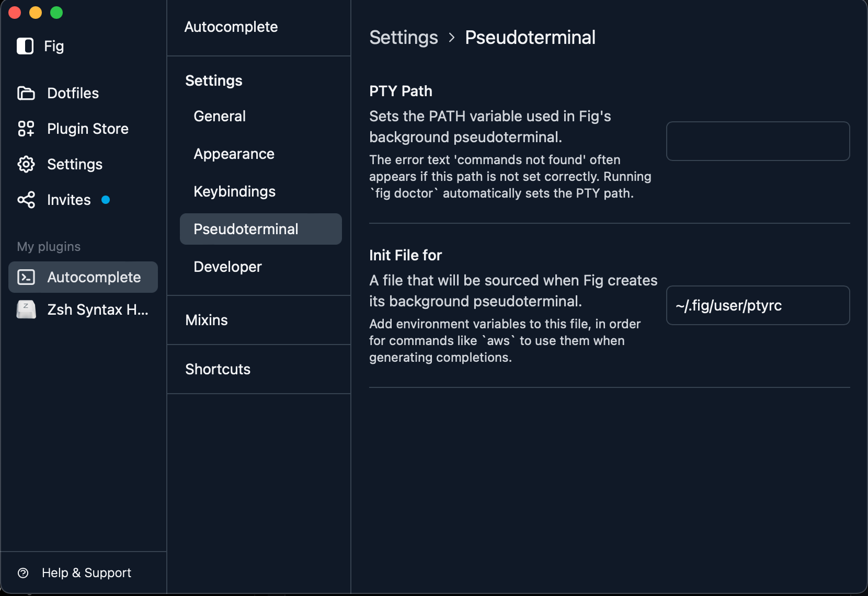
Task: Switch to Appearance settings
Action: 234,154
